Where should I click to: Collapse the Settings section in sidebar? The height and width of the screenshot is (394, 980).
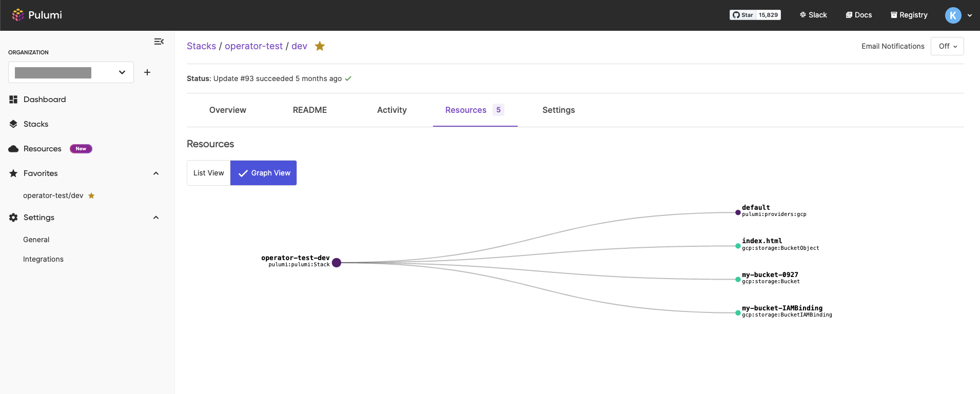(x=156, y=218)
